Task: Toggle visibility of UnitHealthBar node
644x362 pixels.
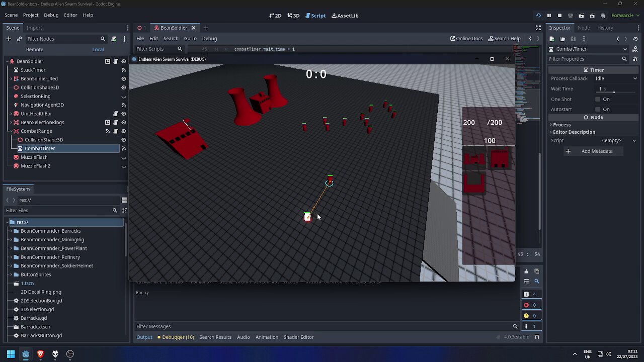Action: (x=123, y=114)
